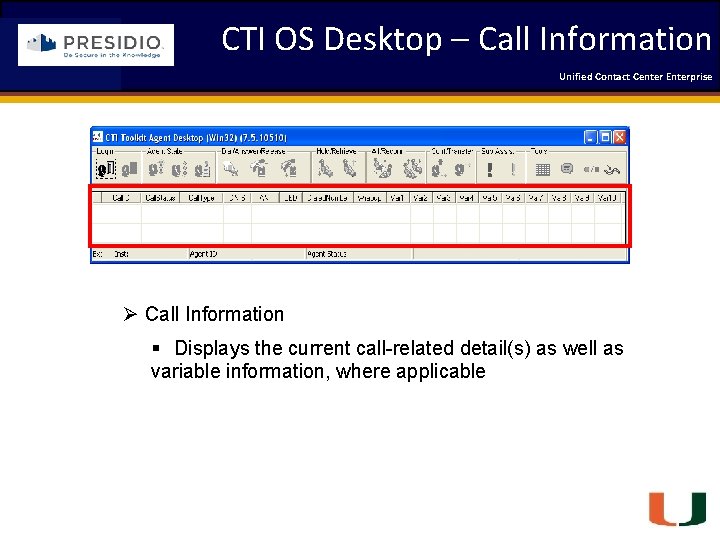The height and width of the screenshot is (540, 720).
Task: Select the Wrapup column header
Action: (370, 198)
